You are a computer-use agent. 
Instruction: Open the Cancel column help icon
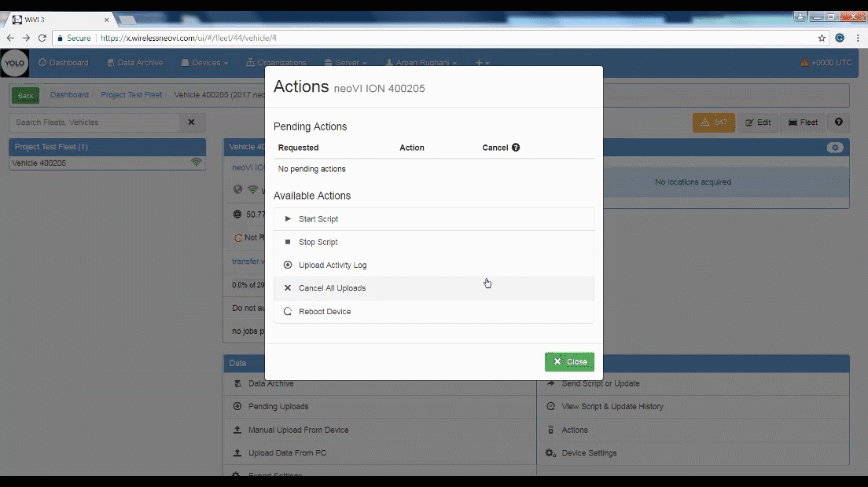(x=516, y=148)
